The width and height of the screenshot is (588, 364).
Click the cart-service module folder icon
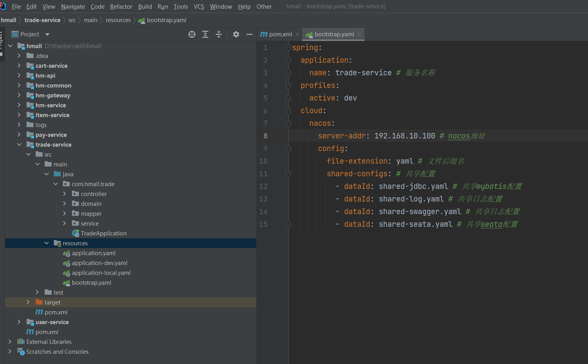pos(30,65)
